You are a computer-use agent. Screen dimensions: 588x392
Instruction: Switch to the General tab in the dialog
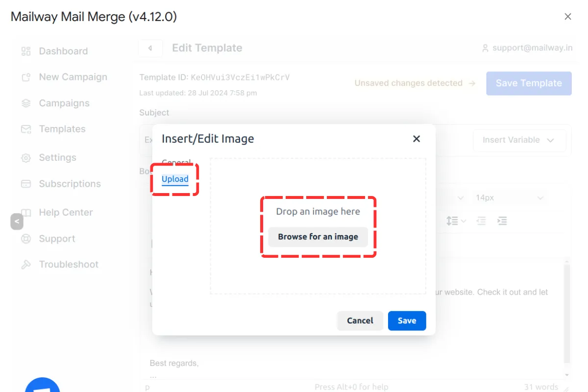click(176, 163)
